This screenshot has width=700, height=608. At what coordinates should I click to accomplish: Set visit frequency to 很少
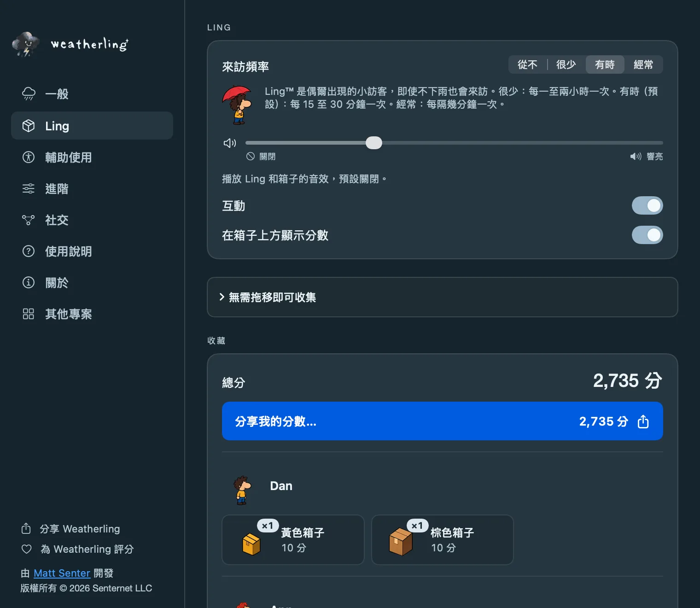566,64
